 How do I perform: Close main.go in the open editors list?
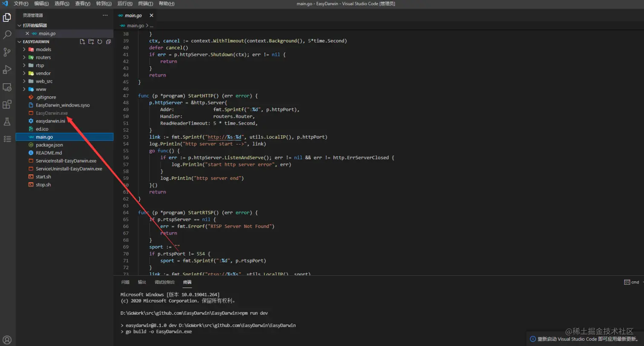27,34
